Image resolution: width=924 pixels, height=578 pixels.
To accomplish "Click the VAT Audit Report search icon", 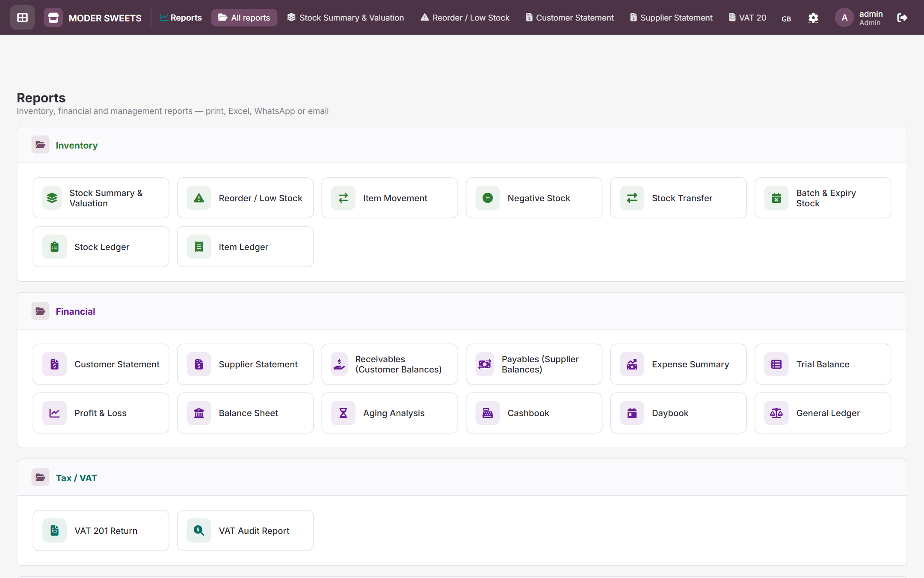I will [199, 530].
